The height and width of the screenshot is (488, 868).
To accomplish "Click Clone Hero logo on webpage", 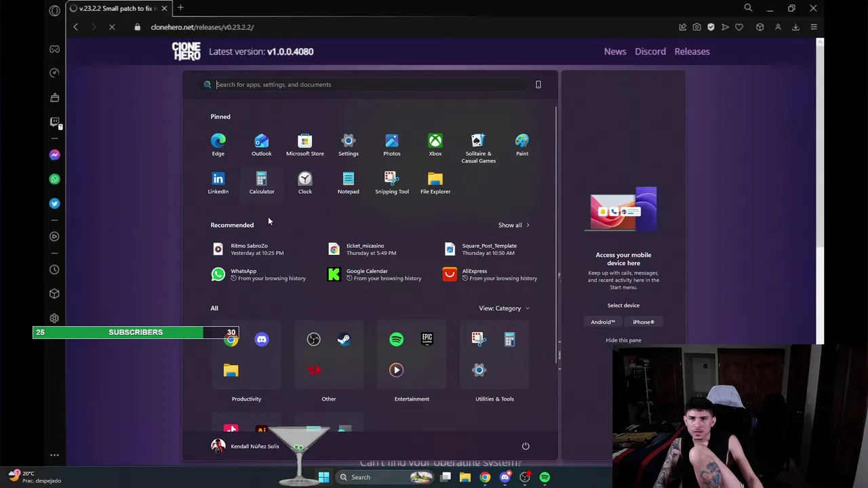I will click(186, 52).
